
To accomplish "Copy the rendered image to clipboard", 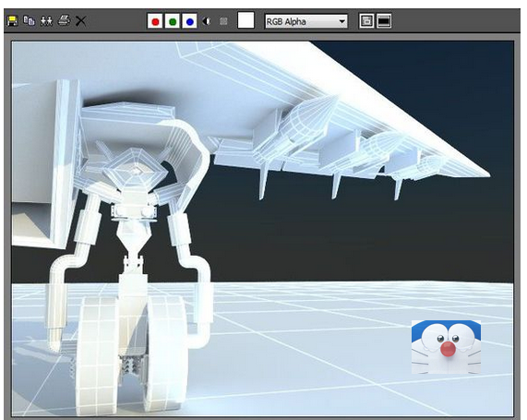I will (30, 21).
